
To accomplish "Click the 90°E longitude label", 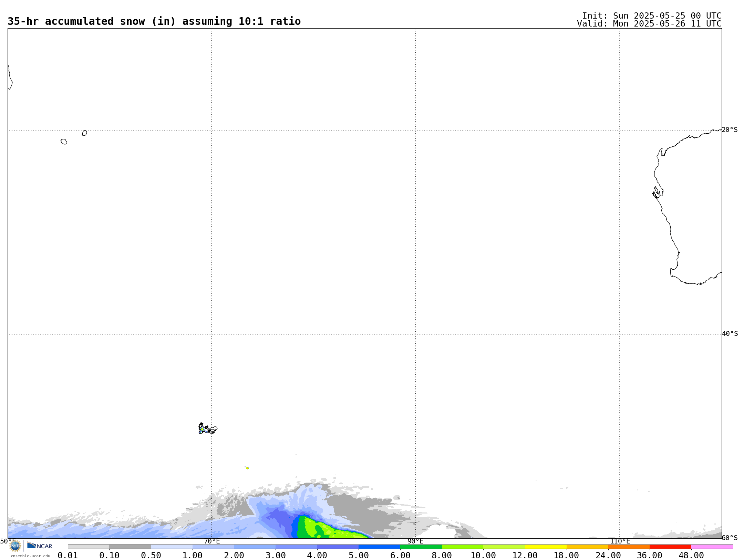I will 415,541.
